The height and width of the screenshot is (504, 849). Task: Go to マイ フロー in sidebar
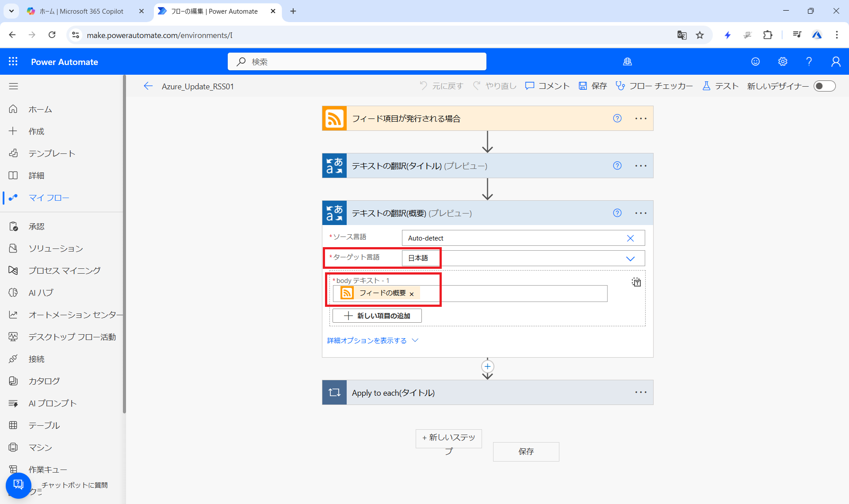pos(49,198)
